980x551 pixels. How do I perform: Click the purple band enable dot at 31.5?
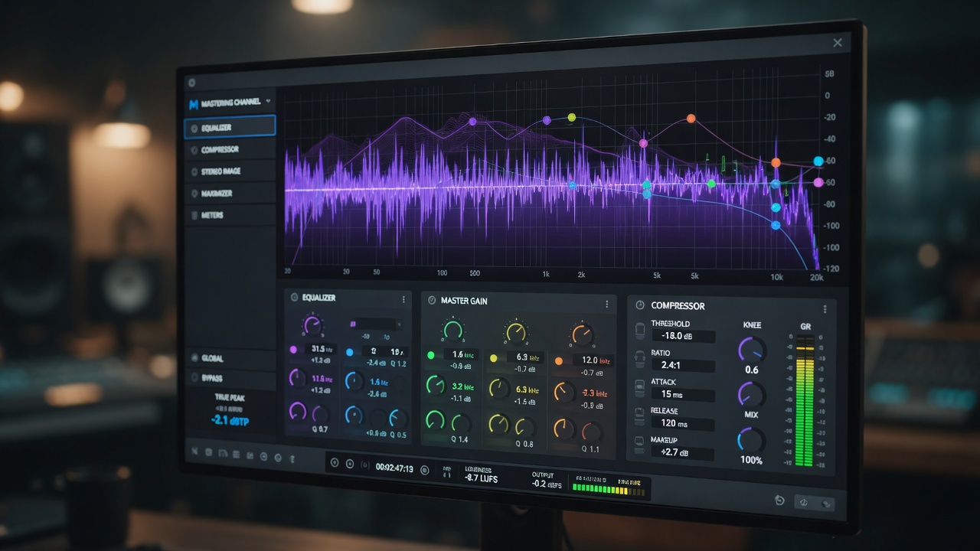pyautogui.click(x=293, y=349)
